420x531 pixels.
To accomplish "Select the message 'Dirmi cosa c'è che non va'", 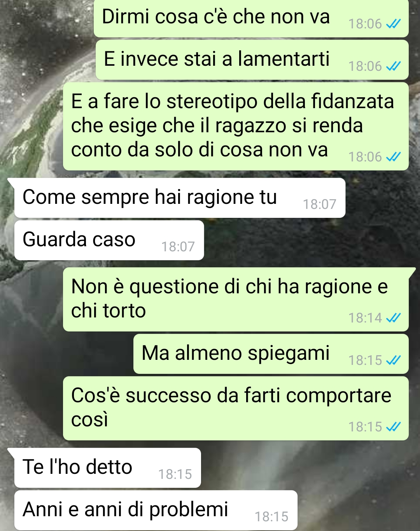I will pyautogui.click(x=251, y=18).
